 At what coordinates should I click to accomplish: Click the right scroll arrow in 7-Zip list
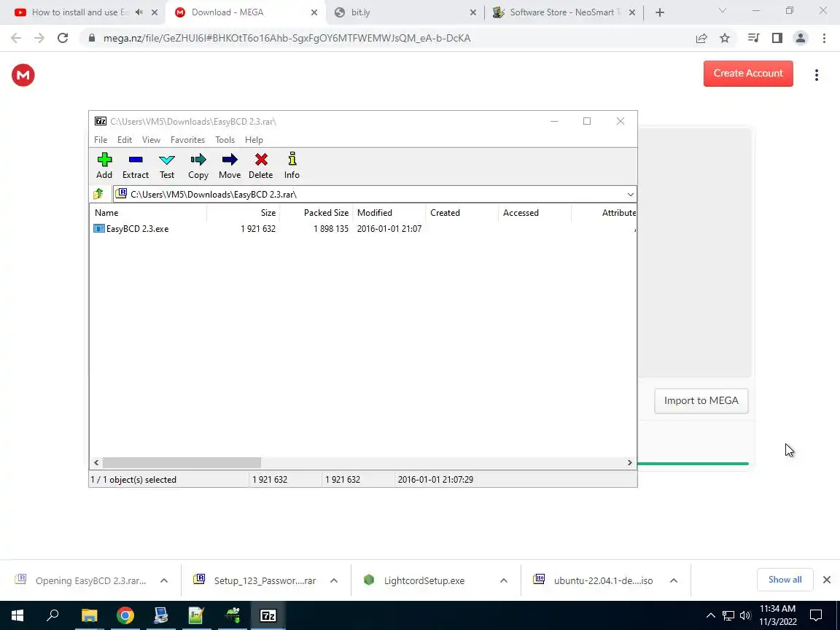click(629, 462)
